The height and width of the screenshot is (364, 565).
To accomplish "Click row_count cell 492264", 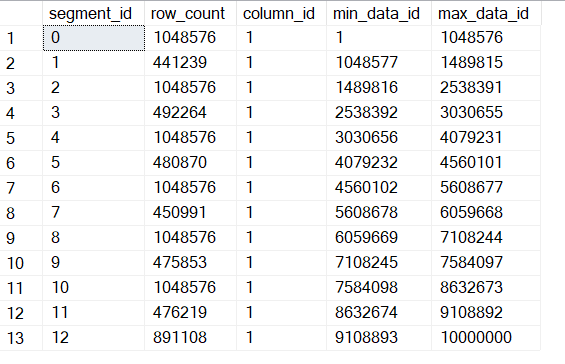I will click(x=191, y=113).
